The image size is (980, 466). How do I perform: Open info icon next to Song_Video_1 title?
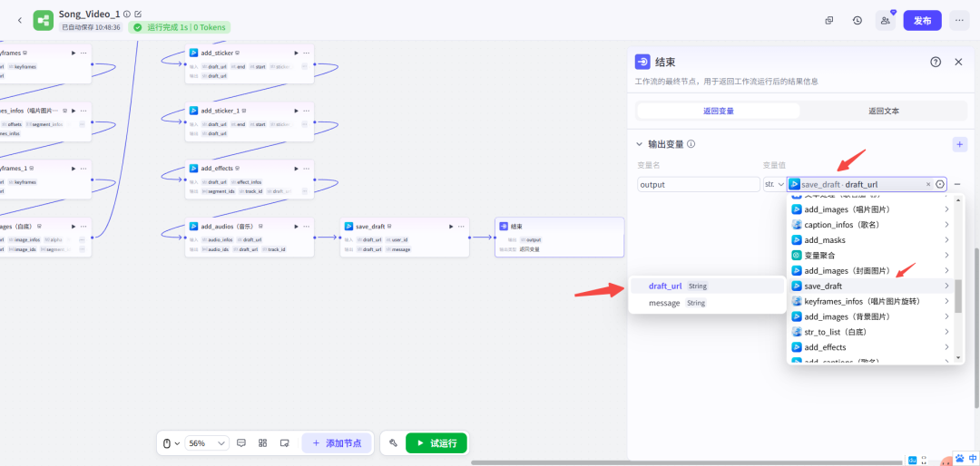click(127, 14)
